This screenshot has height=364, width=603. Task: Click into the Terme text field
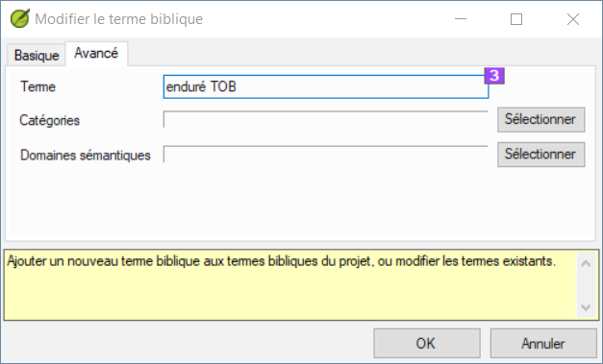pos(326,86)
